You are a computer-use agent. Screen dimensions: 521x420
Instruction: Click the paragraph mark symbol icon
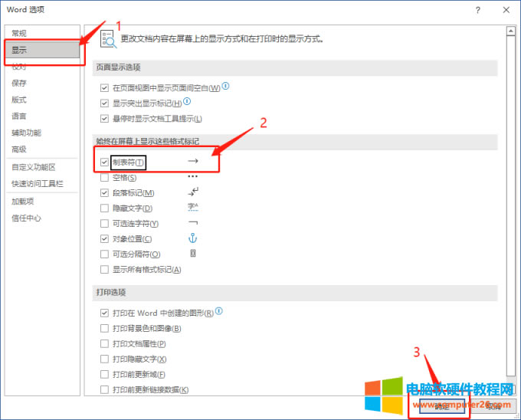click(193, 192)
